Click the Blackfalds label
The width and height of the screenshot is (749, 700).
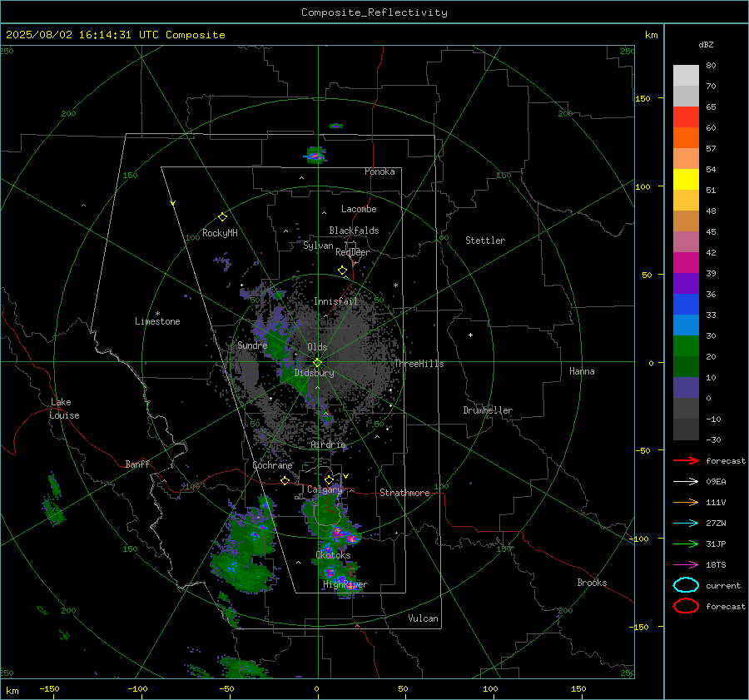coord(354,231)
